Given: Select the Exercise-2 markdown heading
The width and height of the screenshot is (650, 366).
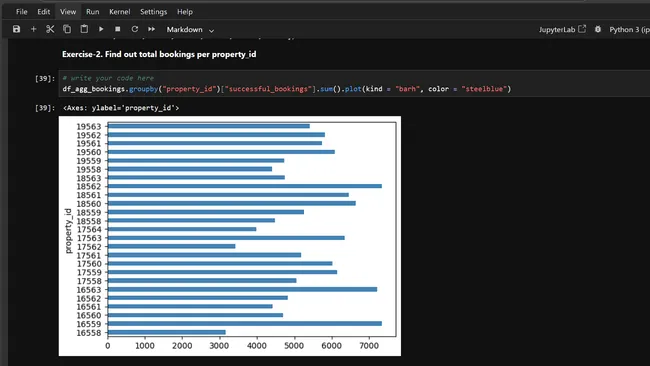Looking at the screenshot, I should 159,54.
